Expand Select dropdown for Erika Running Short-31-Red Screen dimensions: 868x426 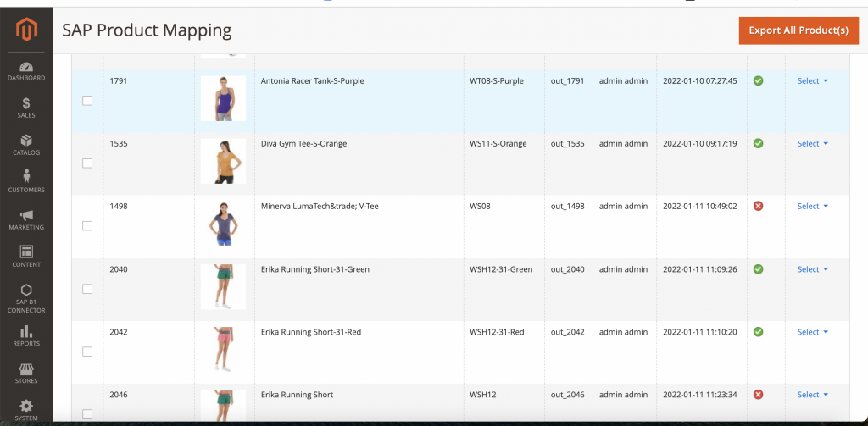812,332
